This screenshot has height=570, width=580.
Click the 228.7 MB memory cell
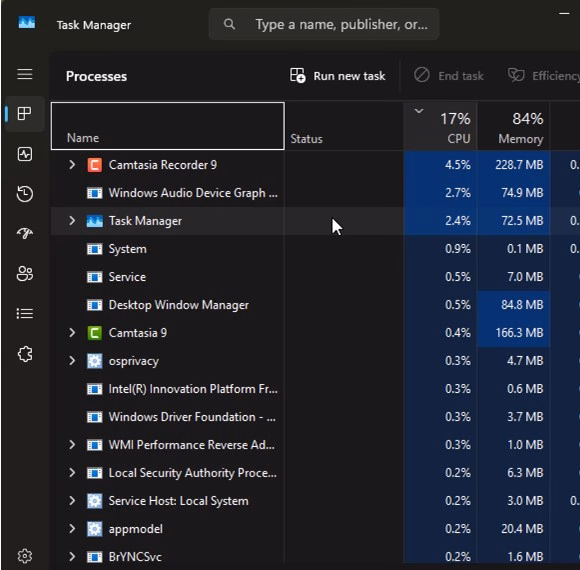[x=513, y=165]
